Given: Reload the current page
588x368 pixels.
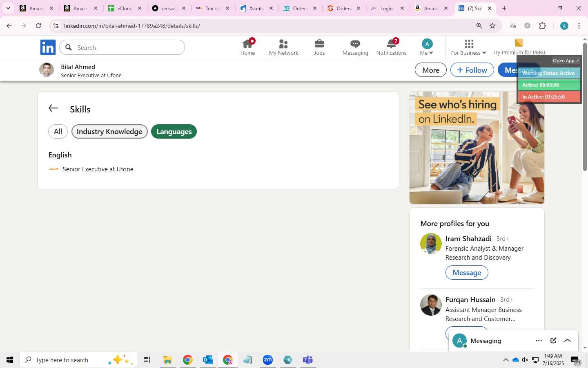Looking at the screenshot, I should [38, 26].
